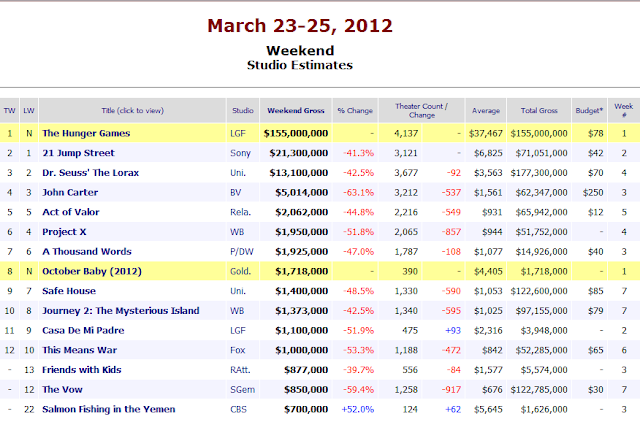View Casa De Mi Padre page
Image resolution: width=640 pixels, height=422 pixels.
pyautogui.click(x=83, y=331)
